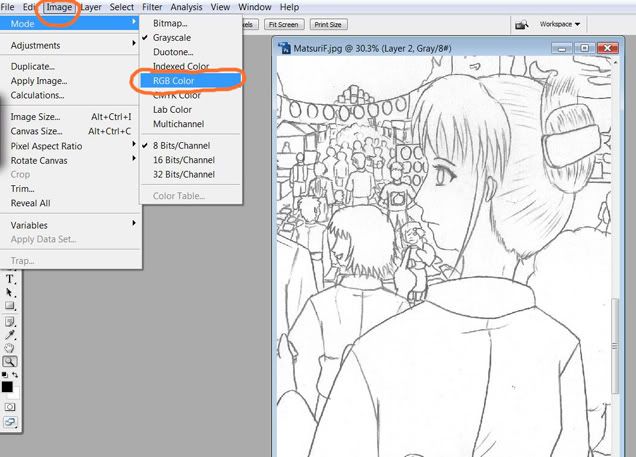Open the Help menu

point(289,7)
